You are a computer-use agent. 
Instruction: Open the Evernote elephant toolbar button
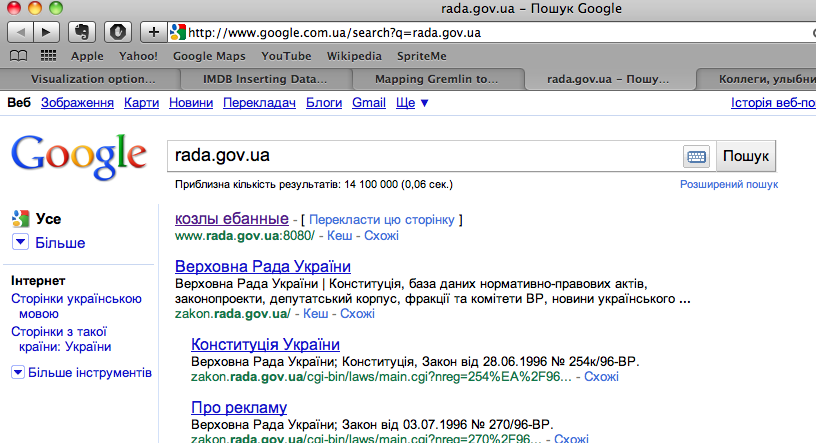point(82,32)
